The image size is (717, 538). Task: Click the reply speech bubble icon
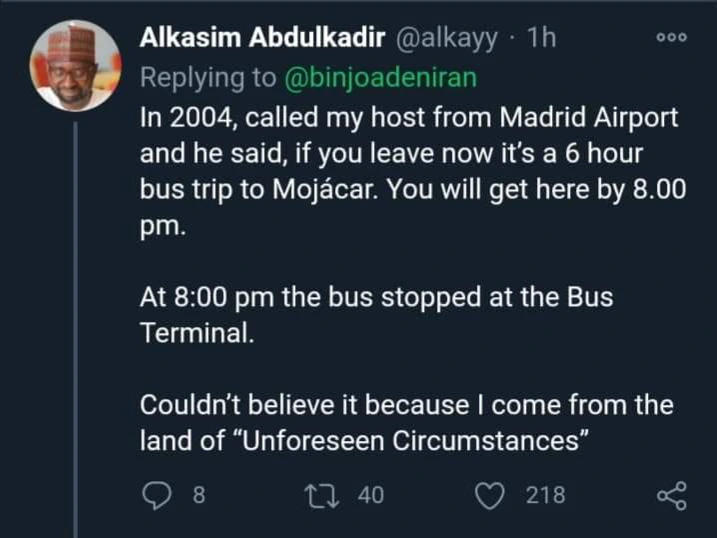pos(156,494)
